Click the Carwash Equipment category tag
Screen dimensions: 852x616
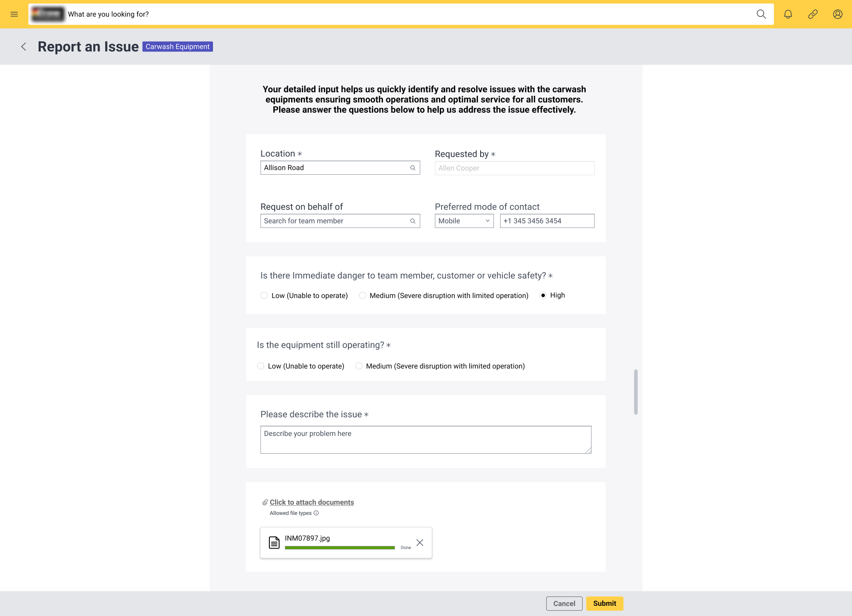(177, 47)
